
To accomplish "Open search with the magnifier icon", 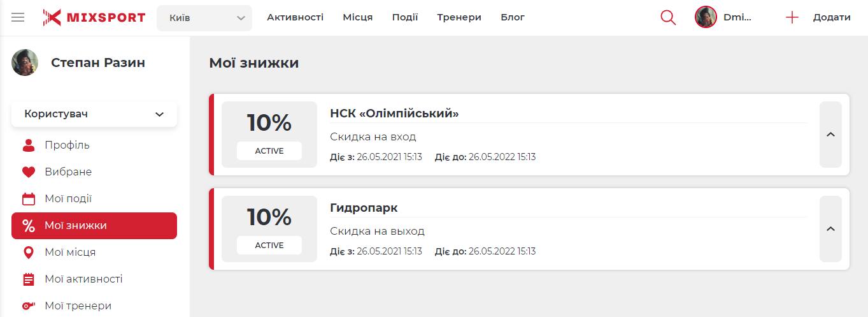I will click(668, 17).
